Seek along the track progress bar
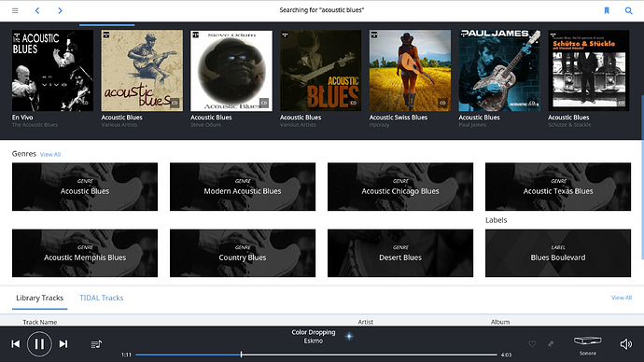Screen dimensions: 644x362 pos(316,355)
